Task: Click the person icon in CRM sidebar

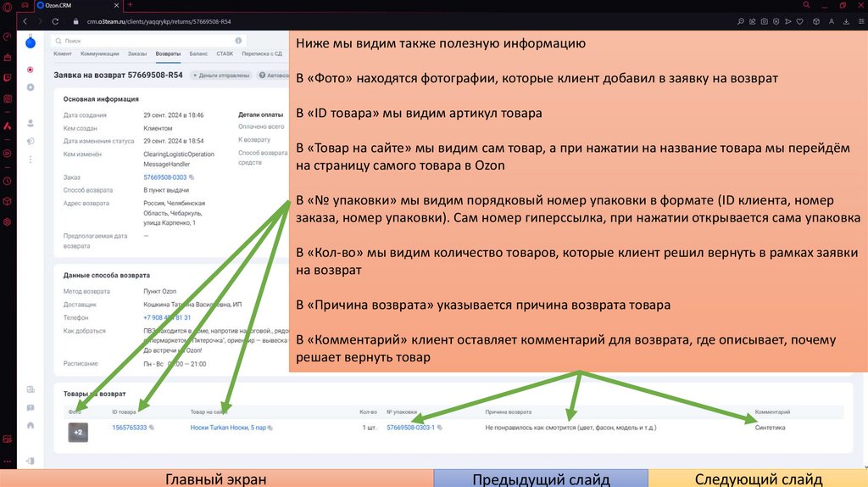Action: (31, 123)
